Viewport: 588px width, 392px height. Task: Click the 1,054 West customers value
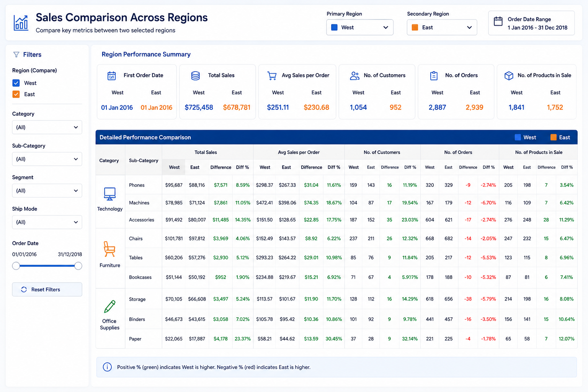[358, 108]
